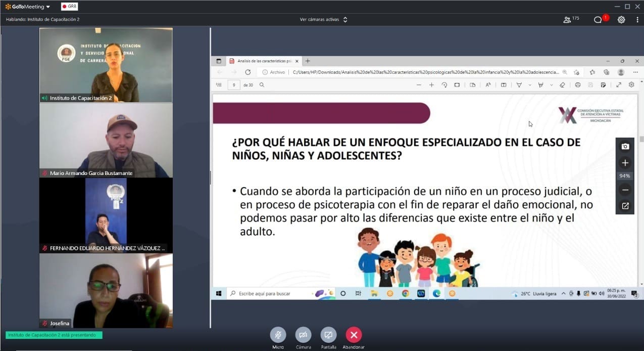Viewport: 644px width, 351px height.
Task: Pop out the shared screen in new window
Action: (625, 206)
